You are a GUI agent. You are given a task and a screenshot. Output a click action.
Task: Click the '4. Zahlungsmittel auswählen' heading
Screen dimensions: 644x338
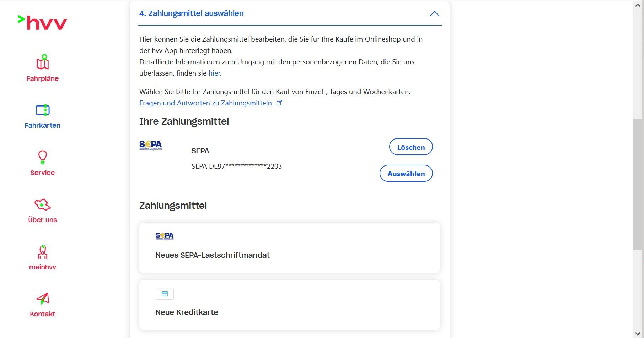tap(192, 13)
